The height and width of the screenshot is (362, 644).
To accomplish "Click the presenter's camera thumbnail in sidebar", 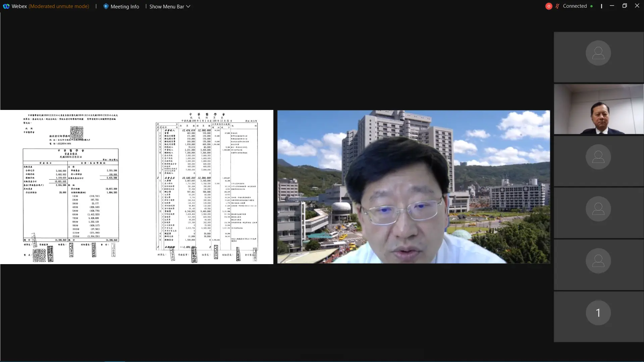I will point(598,109).
